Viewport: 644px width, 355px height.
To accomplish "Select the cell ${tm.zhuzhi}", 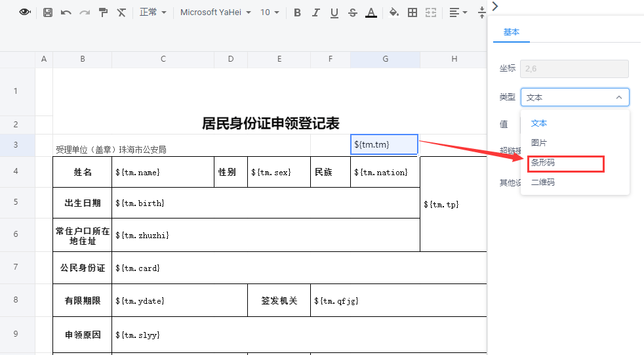I will point(266,235).
